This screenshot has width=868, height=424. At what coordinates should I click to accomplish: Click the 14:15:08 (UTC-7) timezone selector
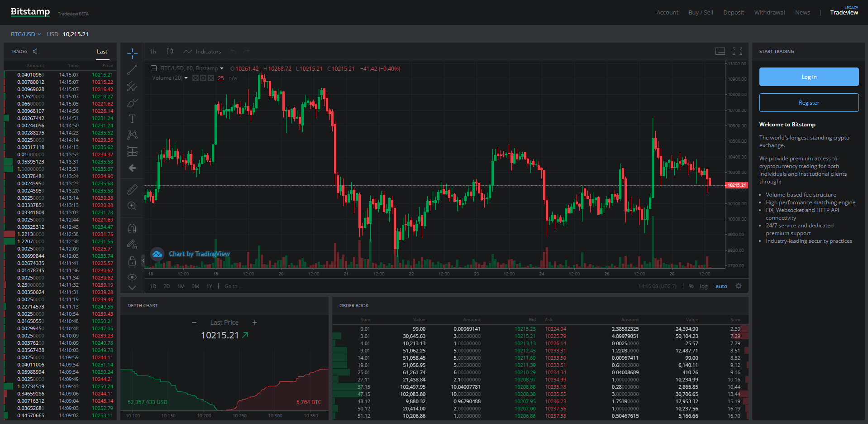tap(658, 286)
